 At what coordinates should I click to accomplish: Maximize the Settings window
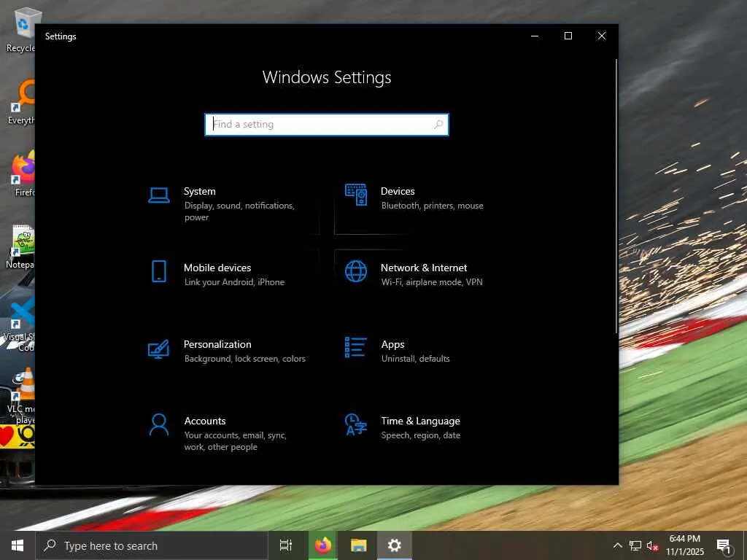(568, 36)
